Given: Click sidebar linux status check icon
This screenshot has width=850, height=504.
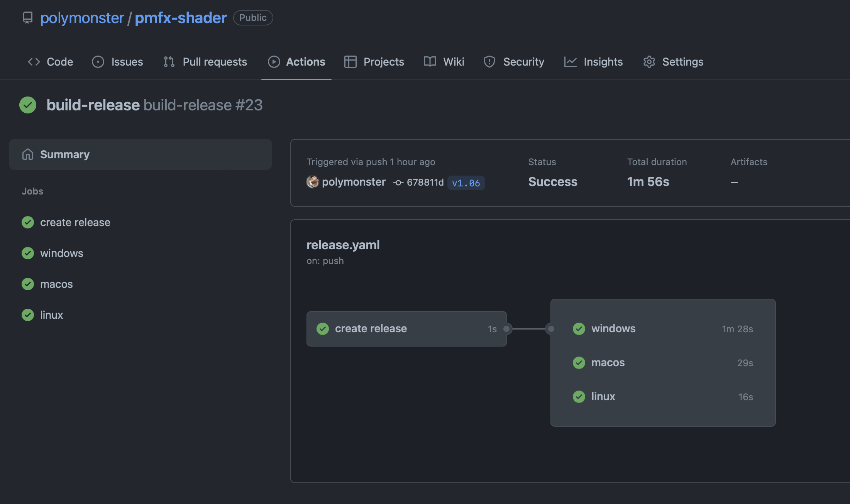Looking at the screenshot, I should coord(28,315).
